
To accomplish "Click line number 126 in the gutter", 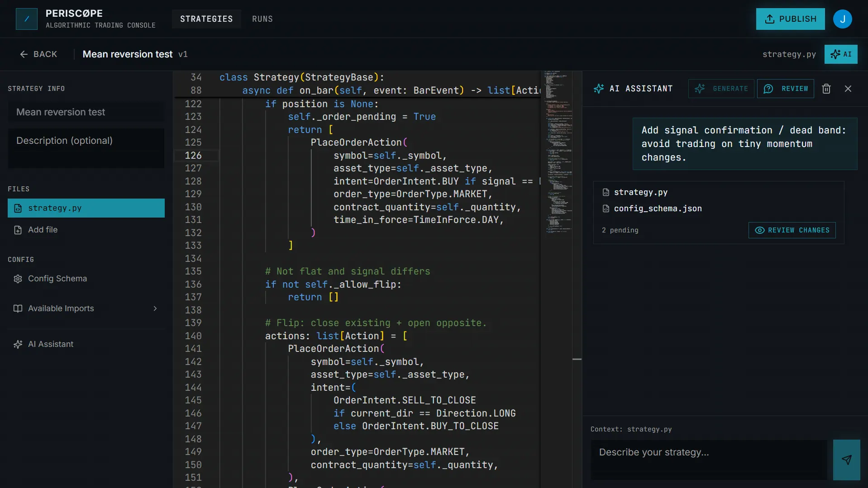I will click(x=193, y=155).
